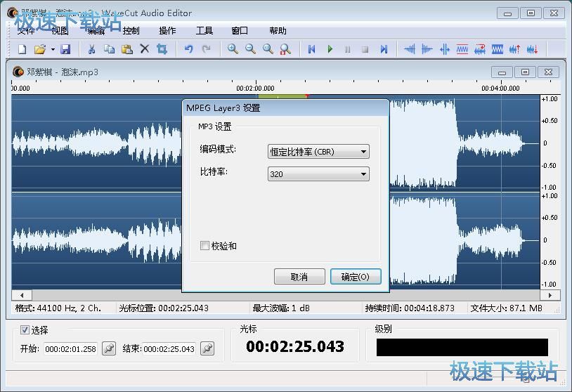Click the zoom to fit magnifier icon
Screen dimensions: 572x392
tap(268, 49)
